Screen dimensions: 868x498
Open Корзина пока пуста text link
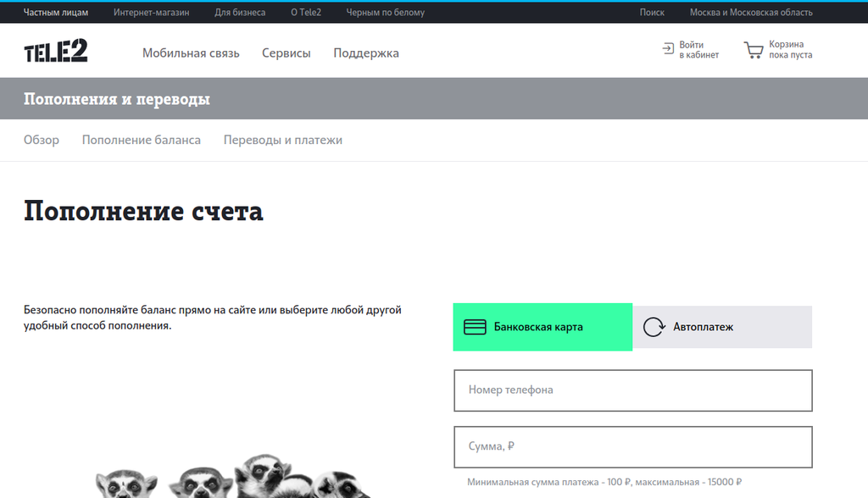(791, 50)
